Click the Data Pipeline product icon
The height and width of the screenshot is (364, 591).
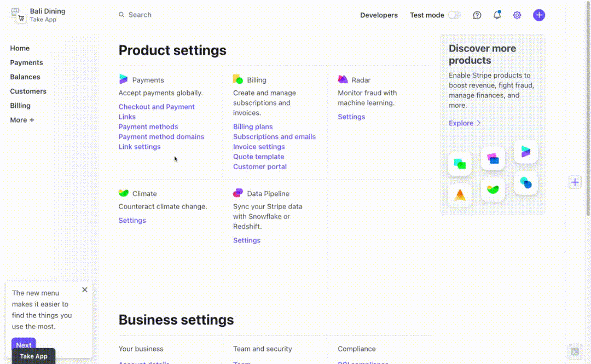pyautogui.click(x=238, y=193)
